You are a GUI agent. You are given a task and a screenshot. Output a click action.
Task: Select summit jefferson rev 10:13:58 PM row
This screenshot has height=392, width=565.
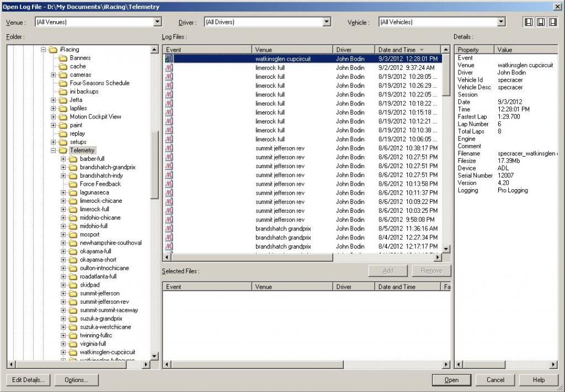[x=303, y=184]
